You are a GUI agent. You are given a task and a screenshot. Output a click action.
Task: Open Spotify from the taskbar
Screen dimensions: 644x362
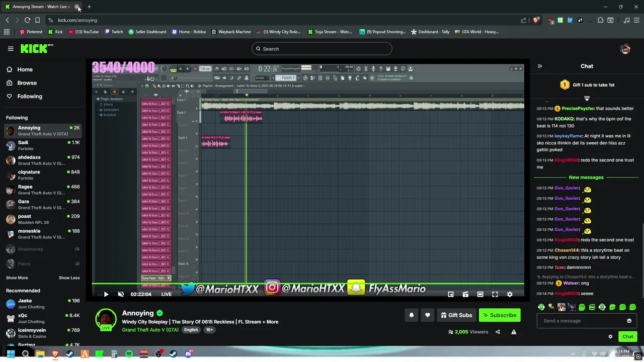click(129, 354)
